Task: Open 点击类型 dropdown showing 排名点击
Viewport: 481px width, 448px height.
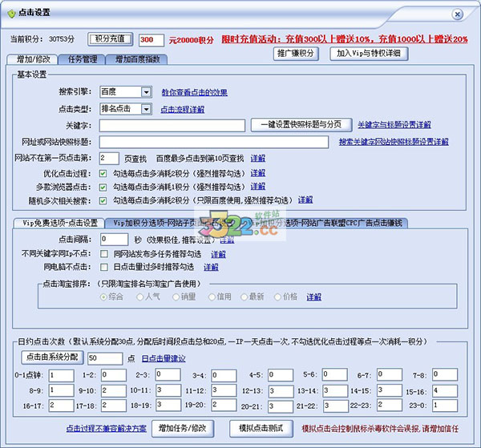Action: [147, 109]
